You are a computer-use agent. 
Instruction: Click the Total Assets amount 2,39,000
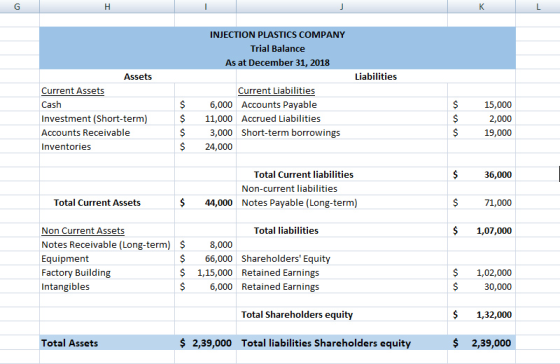point(205,343)
